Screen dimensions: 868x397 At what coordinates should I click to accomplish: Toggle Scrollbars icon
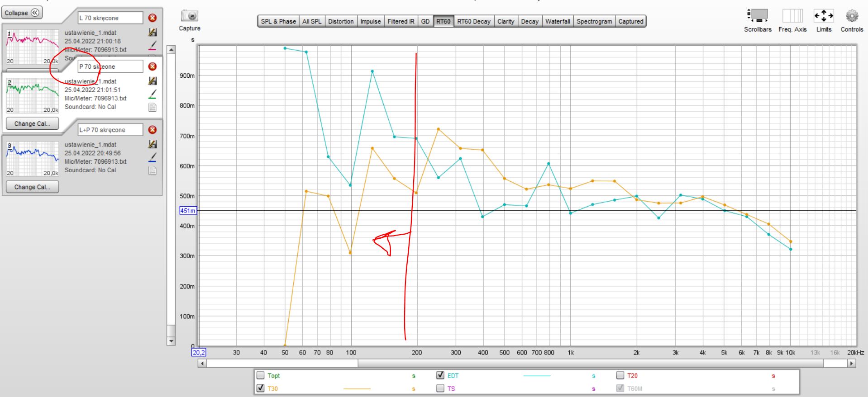coord(758,15)
